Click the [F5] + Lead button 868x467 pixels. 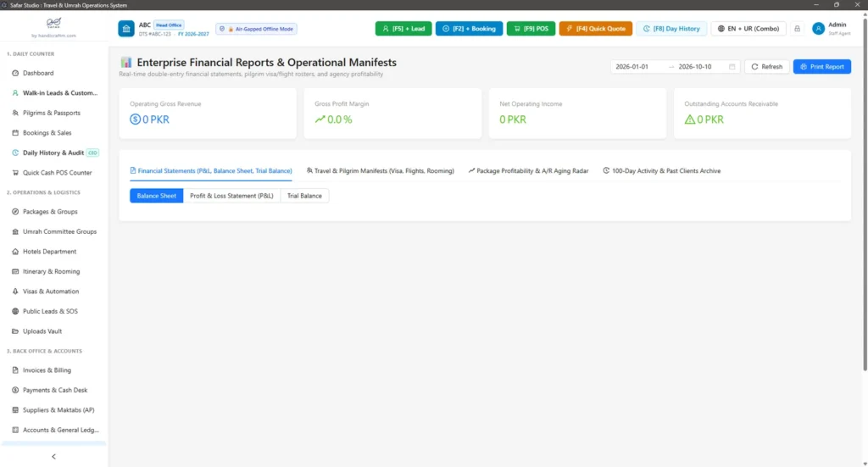tap(403, 29)
